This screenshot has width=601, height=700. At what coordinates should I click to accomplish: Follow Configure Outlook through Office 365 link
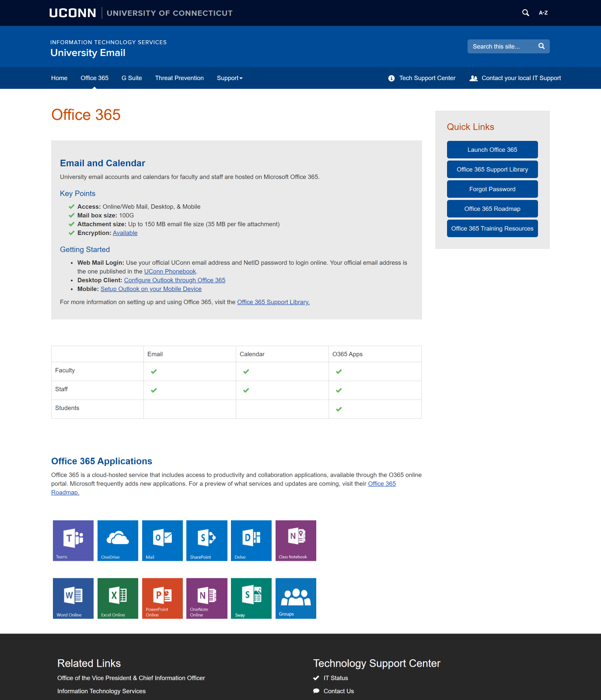pos(175,280)
